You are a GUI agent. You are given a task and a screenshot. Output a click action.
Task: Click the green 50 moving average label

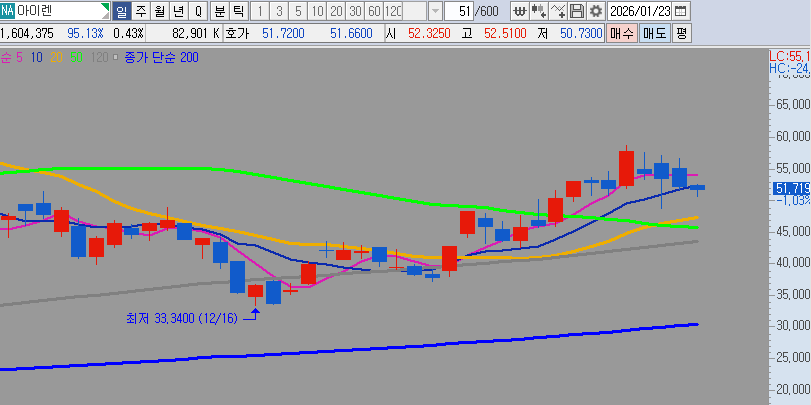click(x=77, y=57)
